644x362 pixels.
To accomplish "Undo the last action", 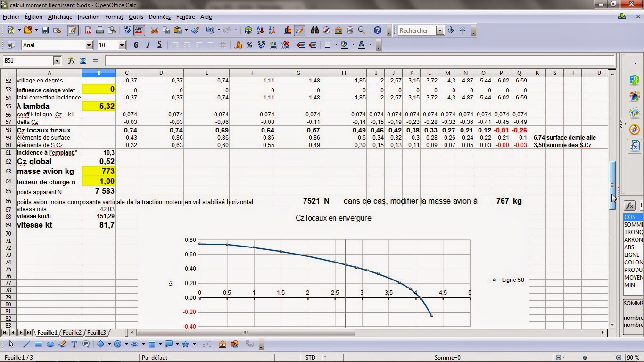I will 210,30.
